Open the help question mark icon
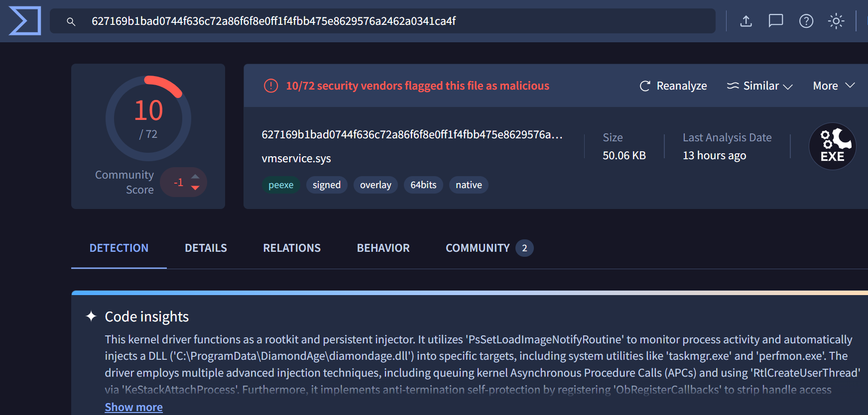 click(806, 21)
